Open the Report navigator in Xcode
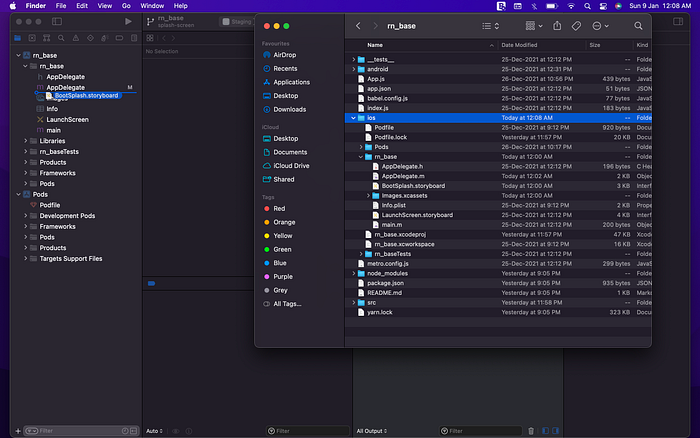 [134, 38]
